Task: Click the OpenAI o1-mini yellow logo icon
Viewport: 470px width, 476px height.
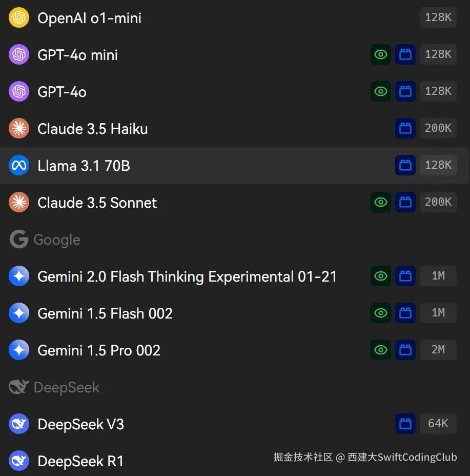Action: pyautogui.click(x=19, y=18)
